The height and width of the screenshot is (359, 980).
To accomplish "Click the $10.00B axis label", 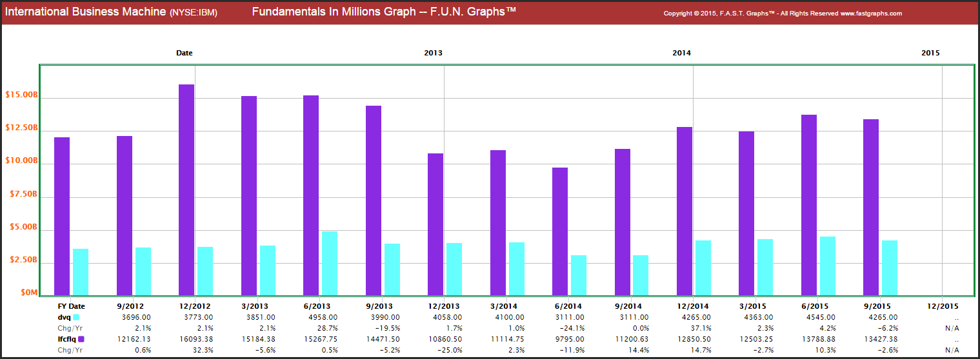I will click(x=21, y=161).
